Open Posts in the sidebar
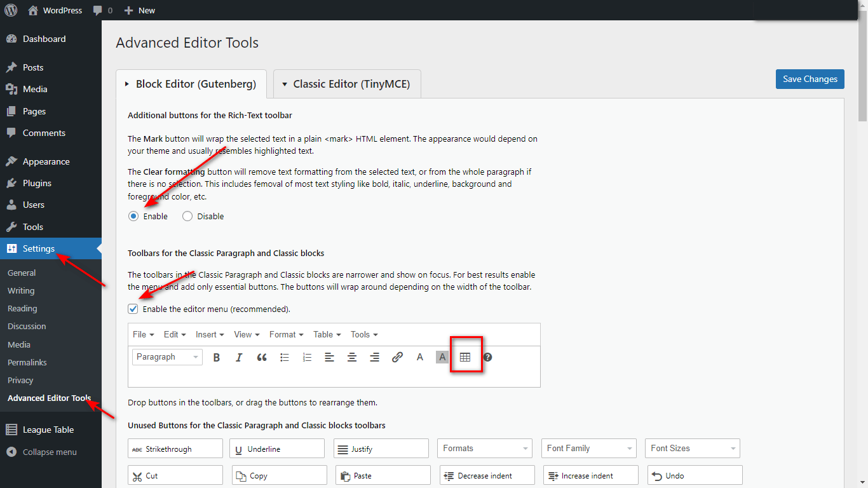 pos(51,67)
